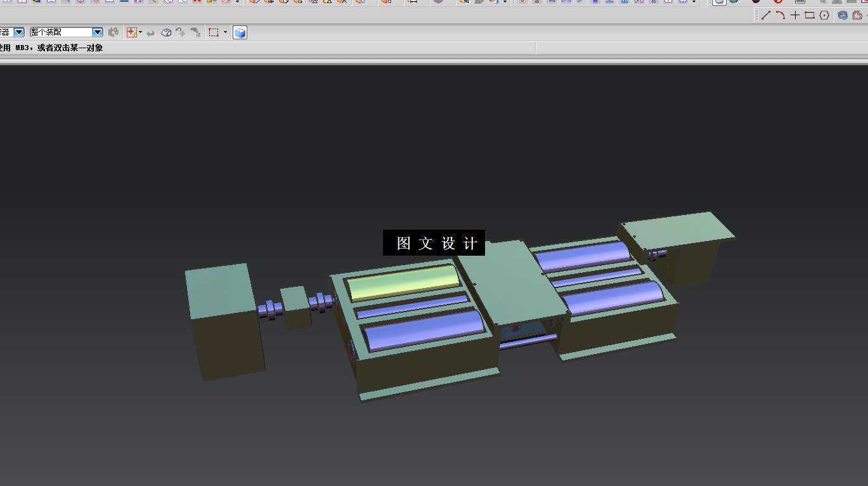
Task: Select the yellow highlighted roller in model
Action: coord(403,283)
